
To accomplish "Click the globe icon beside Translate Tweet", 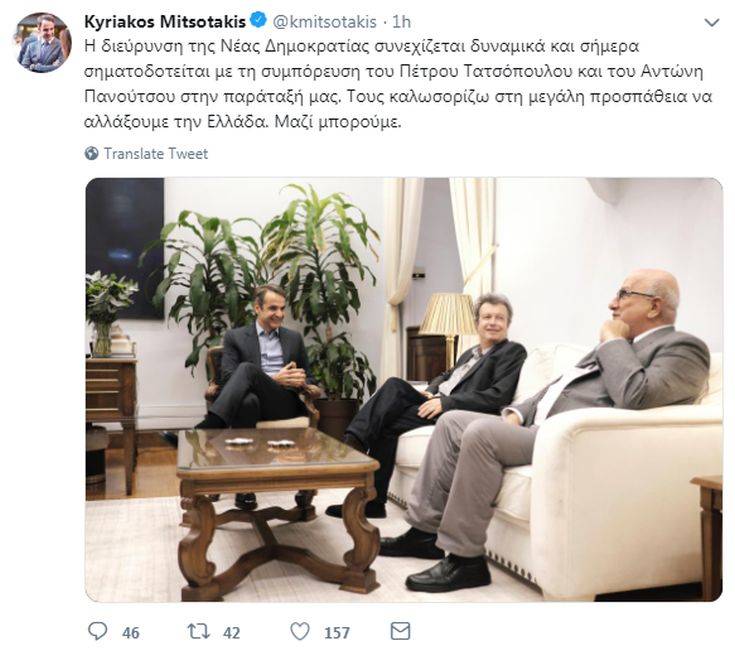I will pos(91,153).
